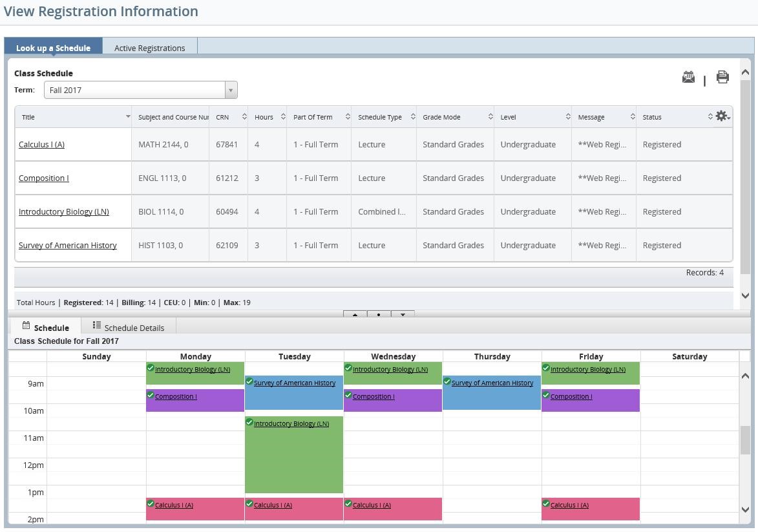Click the print schedule icon
The height and width of the screenshot is (532, 758).
point(722,77)
